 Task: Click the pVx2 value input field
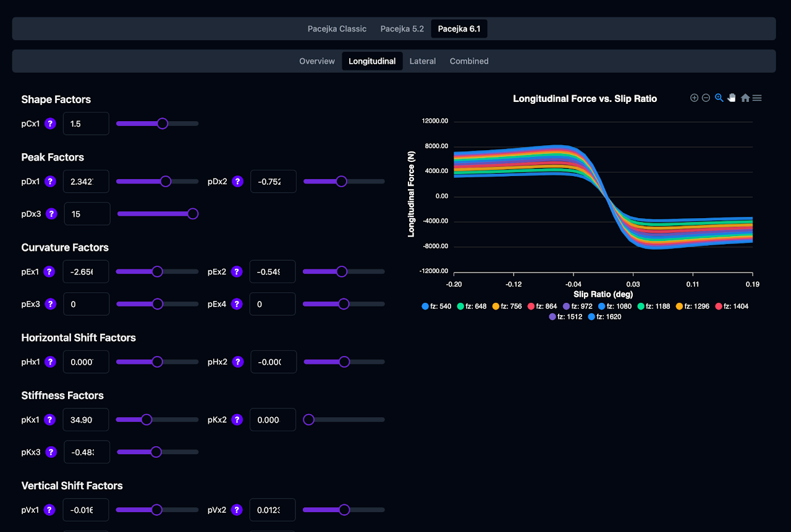[x=273, y=510]
